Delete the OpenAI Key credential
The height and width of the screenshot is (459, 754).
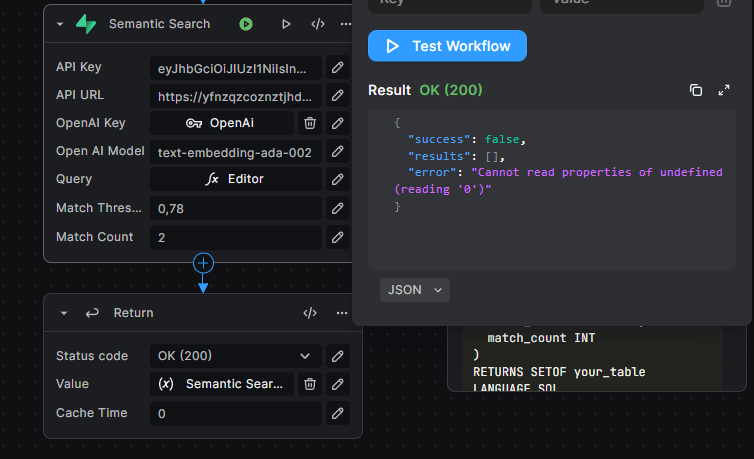[310, 123]
